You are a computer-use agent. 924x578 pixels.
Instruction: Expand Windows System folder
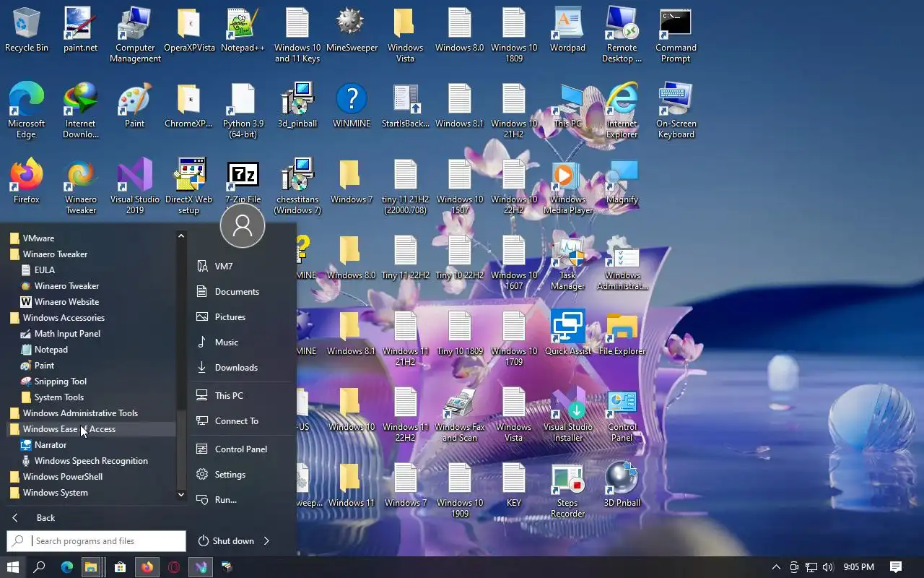pyautogui.click(x=90, y=493)
